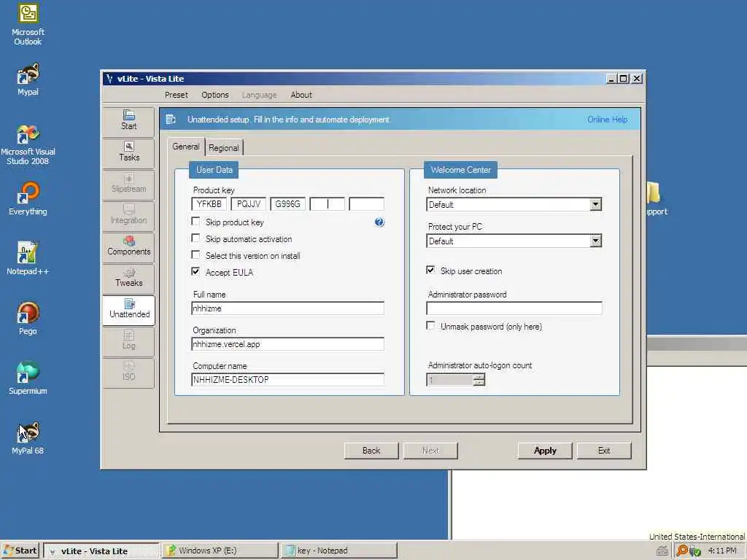
Task: Open the Online Help link
Action: coord(608,120)
